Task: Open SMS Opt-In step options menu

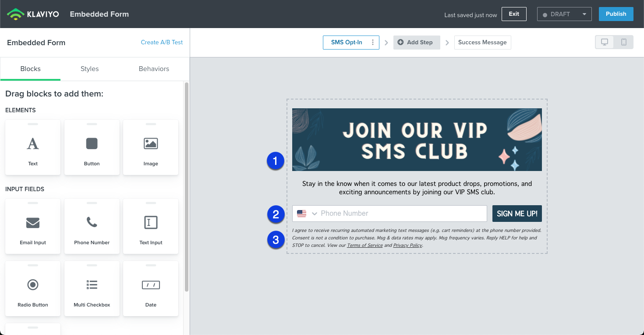Action: click(x=373, y=43)
